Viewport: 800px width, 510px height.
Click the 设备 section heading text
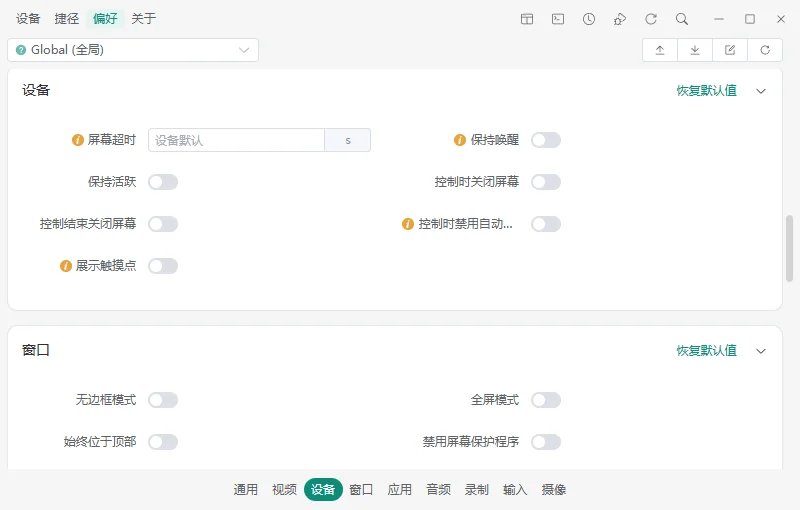(36, 90)
